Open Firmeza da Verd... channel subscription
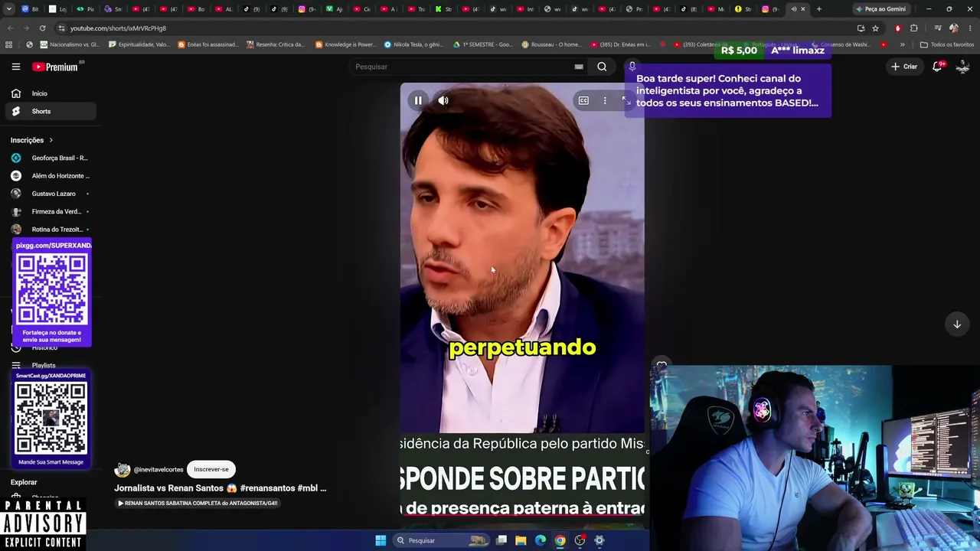 point(51,211)
